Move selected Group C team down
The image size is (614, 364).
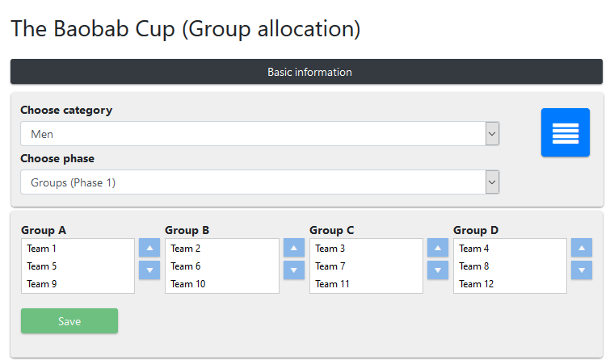[438, 270]
